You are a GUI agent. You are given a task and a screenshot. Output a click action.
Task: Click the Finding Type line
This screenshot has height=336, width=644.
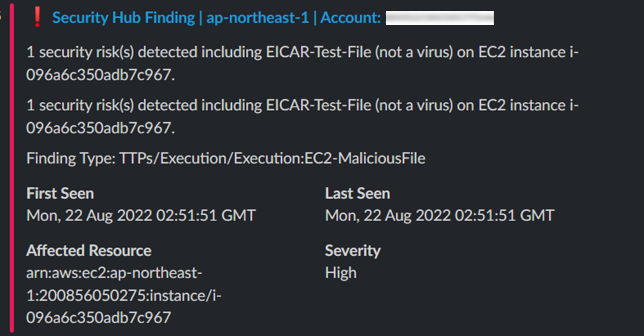225,158
